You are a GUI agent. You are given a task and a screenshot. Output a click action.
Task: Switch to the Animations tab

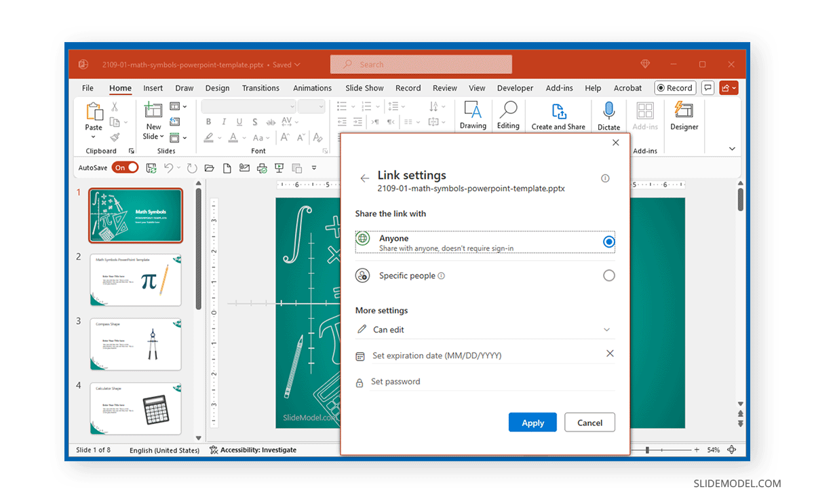[312, 88]
